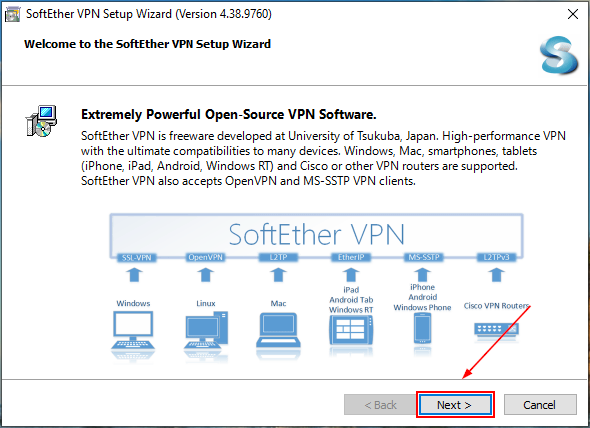
Task: Click the large SoftEther VPN banner text
Action: tap(316, 234)
